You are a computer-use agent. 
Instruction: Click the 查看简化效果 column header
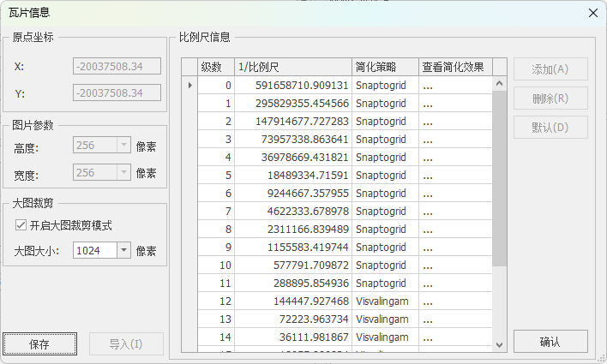click(x=455, y=67)
